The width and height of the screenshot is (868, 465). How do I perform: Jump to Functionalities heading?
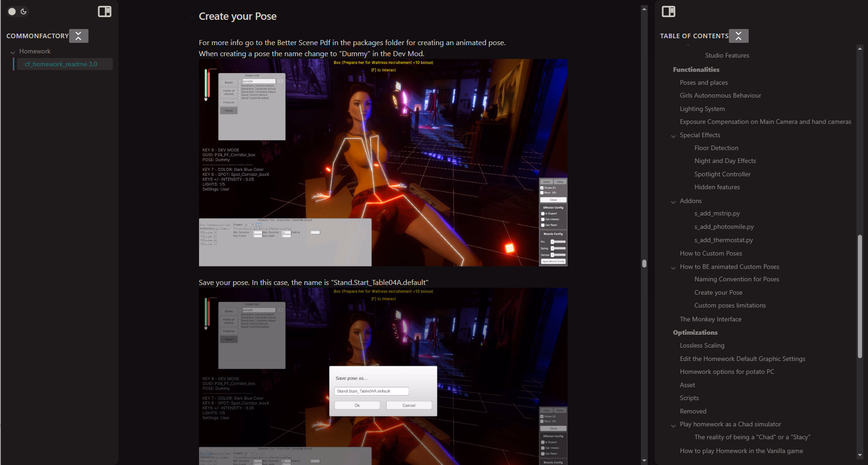pos(696,70)
